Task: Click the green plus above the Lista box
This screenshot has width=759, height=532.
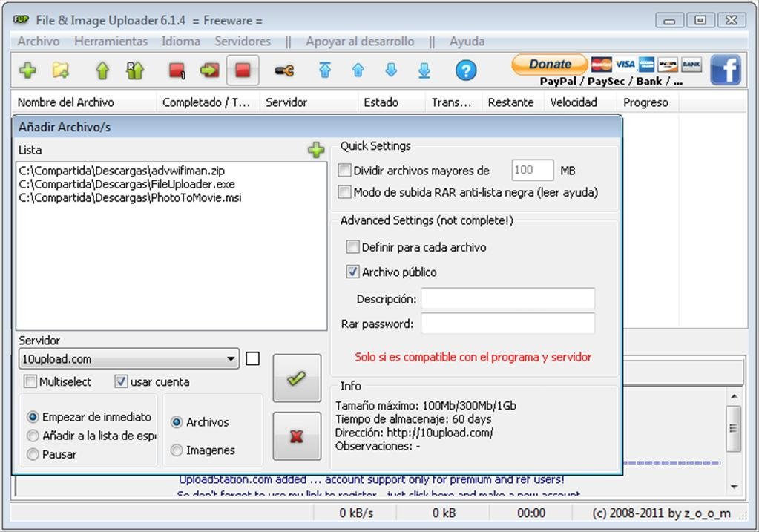Action: (316, 150)
